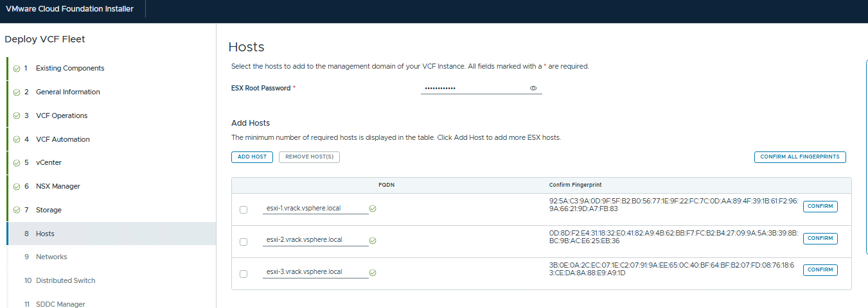Select the esxi-1.vrack.vsphere.local host checkbox

click(244, 210)
